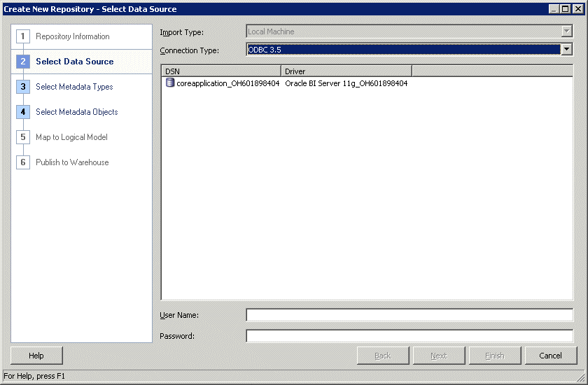Click the window resize grip in status bar
588x385 pixels.
point(580,377)
